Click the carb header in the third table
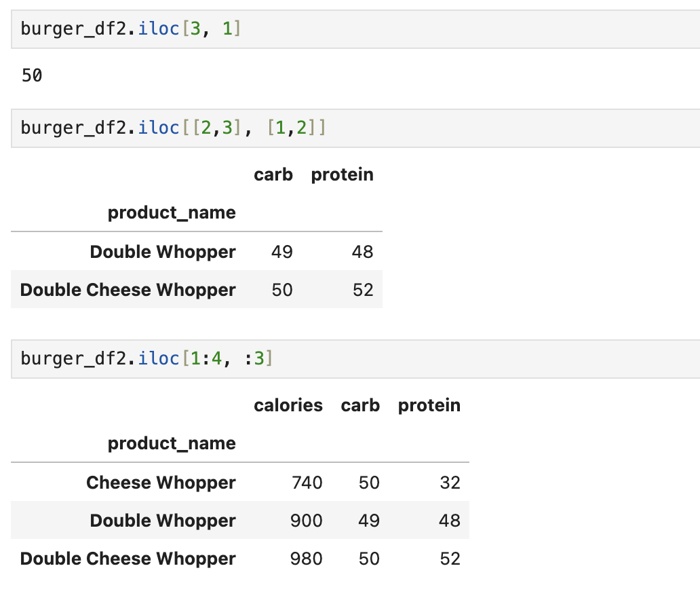This screenshot has height=600, width=700. click(x=360, y=405)
